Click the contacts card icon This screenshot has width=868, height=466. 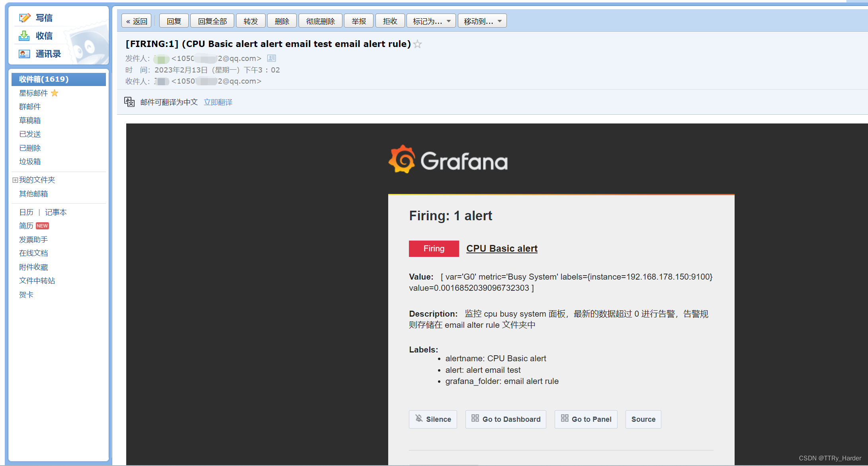24,54
